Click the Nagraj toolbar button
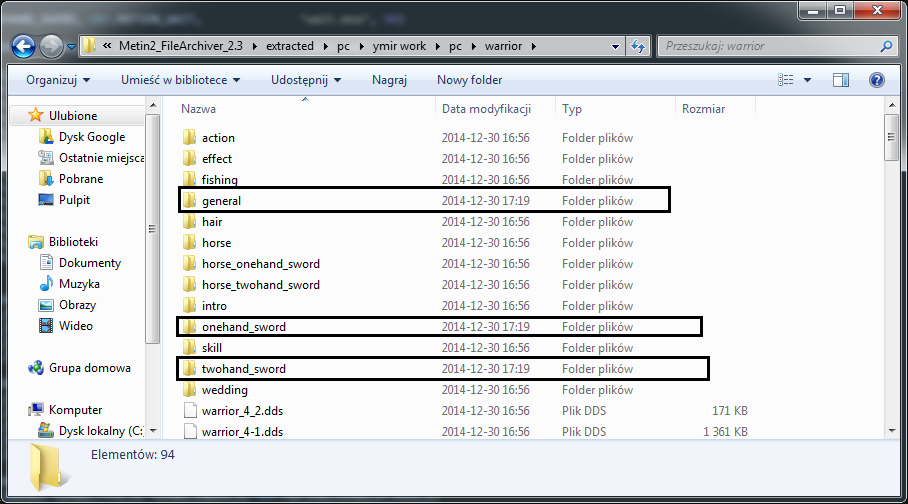 point(389,80)
